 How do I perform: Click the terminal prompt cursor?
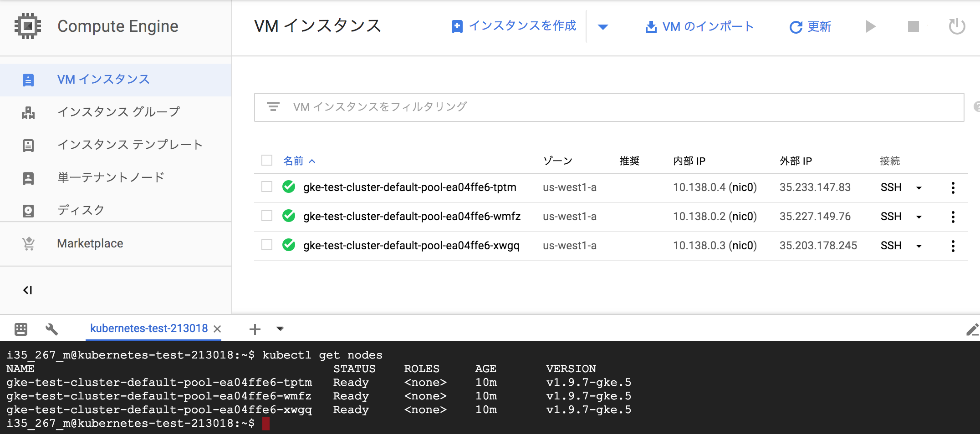(266, 424)
